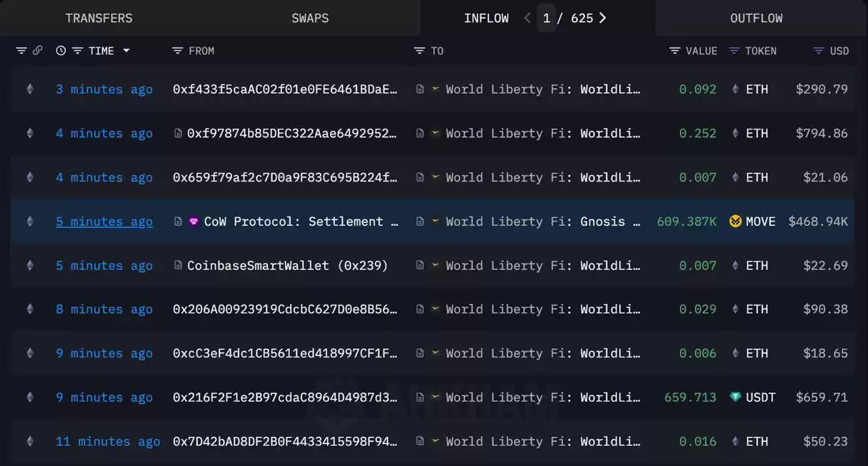The width and height of the screenshot is (868, 466).
Task: Click the MOVE token label
Action: point(761,221)
